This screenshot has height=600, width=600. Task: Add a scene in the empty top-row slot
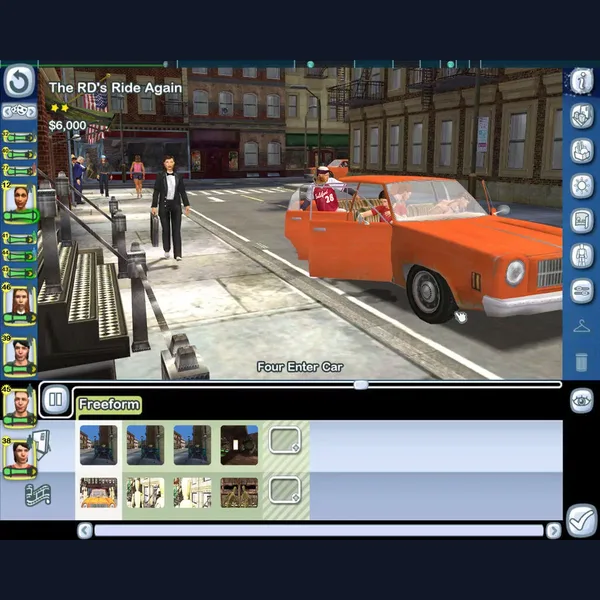[x=285, y=441]
